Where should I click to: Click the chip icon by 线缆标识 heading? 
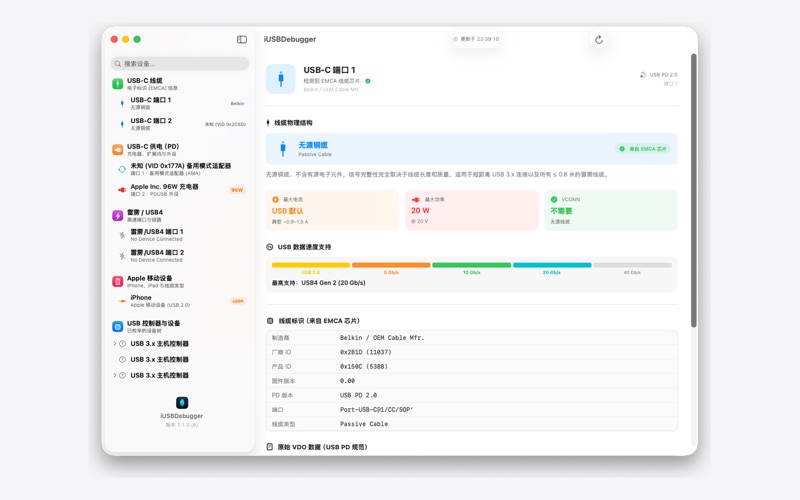pyautogui.click(x=270, y=320)
